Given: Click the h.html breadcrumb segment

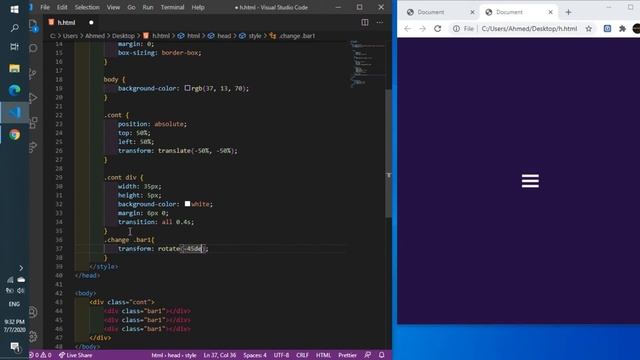Looking at the screenshot, I should (x=157, y=36).
